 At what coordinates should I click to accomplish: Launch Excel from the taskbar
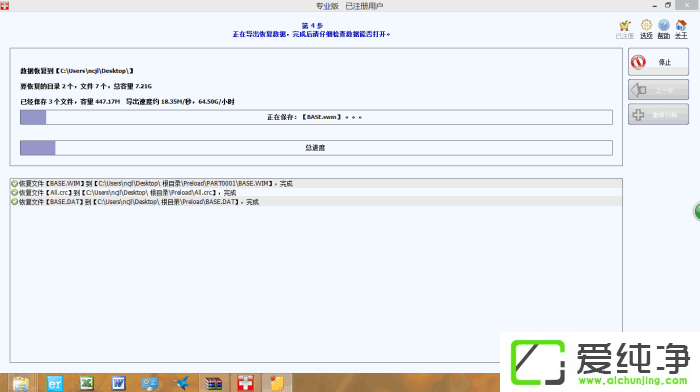(x=87, y=383)
